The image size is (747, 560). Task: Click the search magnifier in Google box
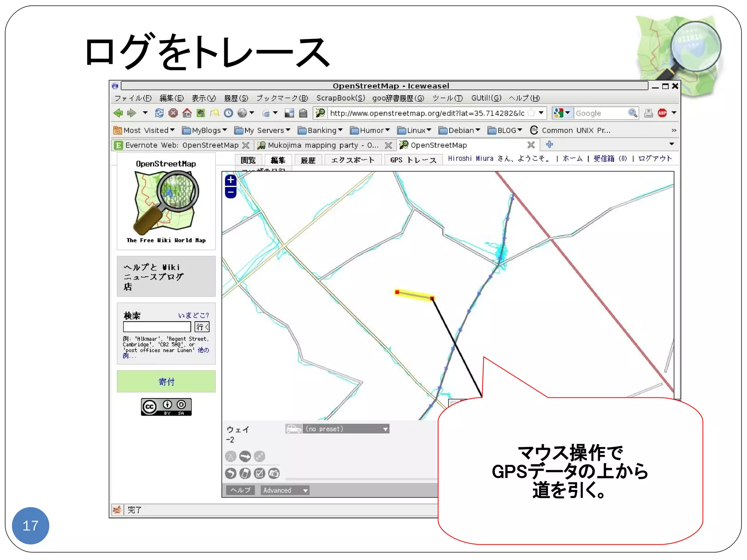(633, 113)
